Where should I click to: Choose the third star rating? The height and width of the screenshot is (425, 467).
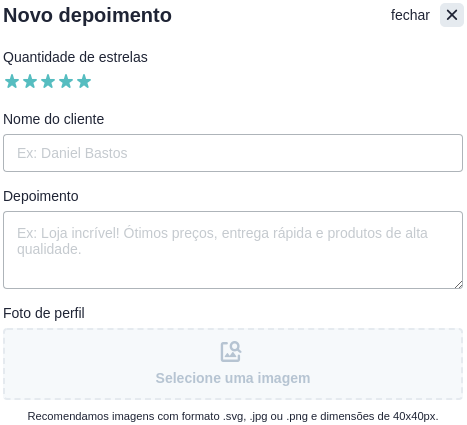(48, 81)
